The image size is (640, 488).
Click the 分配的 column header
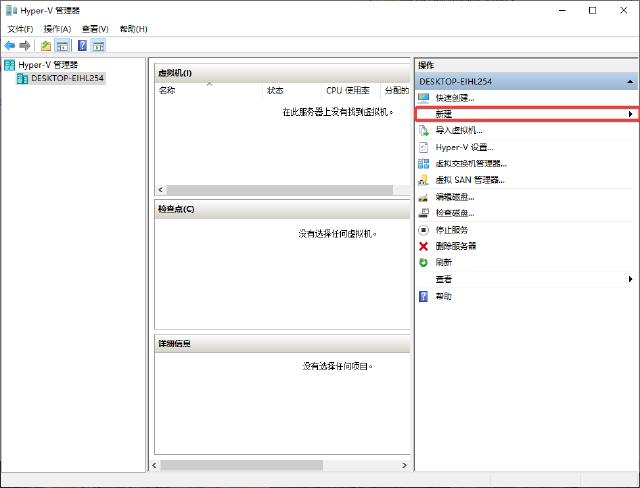[396, 90]
